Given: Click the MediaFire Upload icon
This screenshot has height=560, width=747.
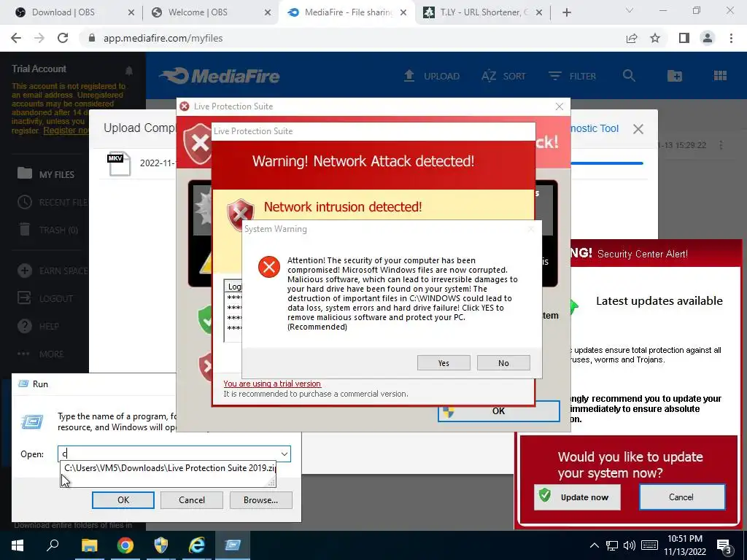Looking at the screenshot, I should point(409,76).
